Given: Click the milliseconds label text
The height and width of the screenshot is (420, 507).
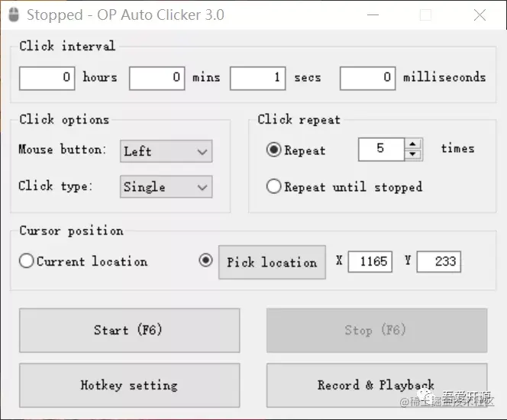Looking at the screenshot, I should pyautogui.click(x=444, y=77).
